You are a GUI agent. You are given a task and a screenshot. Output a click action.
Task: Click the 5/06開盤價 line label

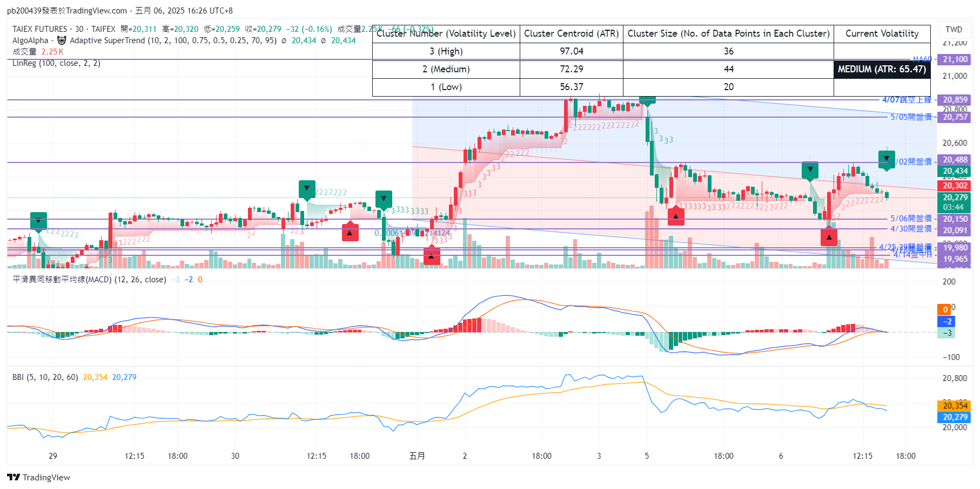[911, 219]
